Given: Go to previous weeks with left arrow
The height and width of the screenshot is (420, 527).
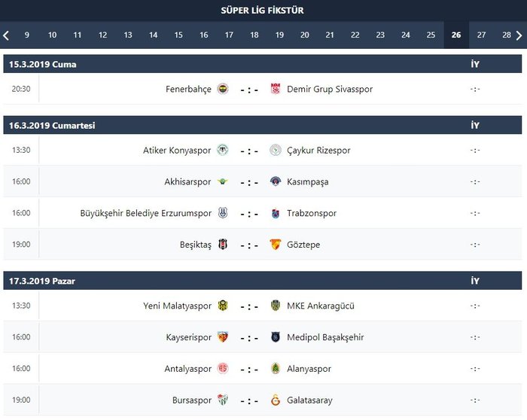Looking at the screenshot, I should (x=6, y=35).
